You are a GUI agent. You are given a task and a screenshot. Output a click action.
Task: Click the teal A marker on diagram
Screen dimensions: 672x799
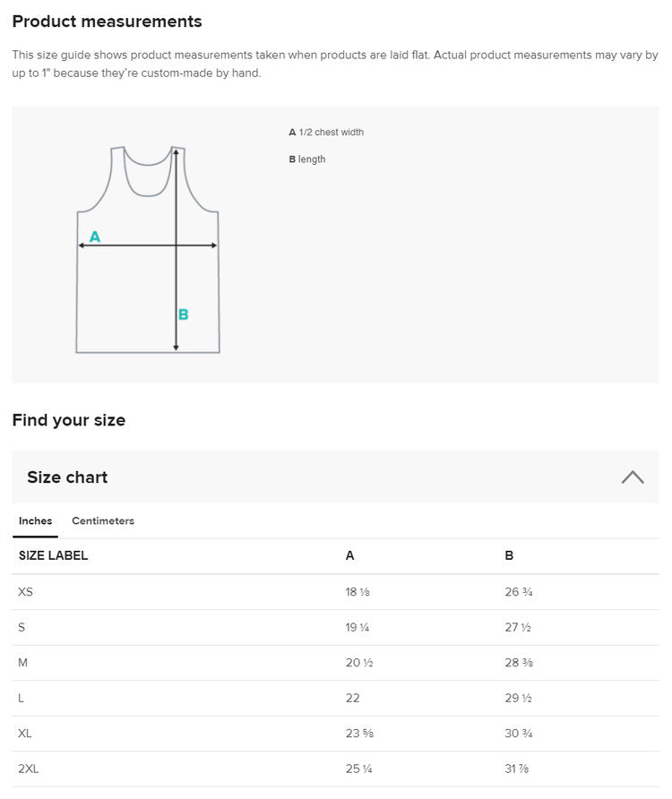[95, 237]
